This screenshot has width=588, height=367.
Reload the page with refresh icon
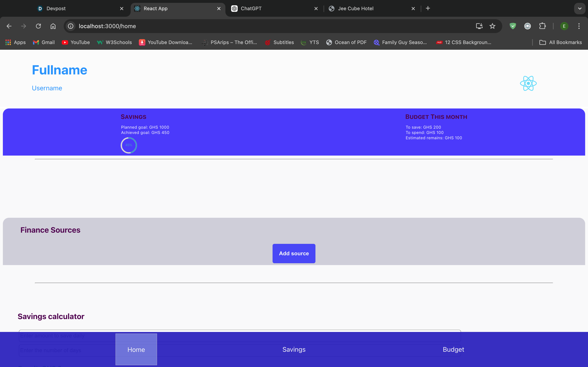pyautogui.click(x=38, y=26)
